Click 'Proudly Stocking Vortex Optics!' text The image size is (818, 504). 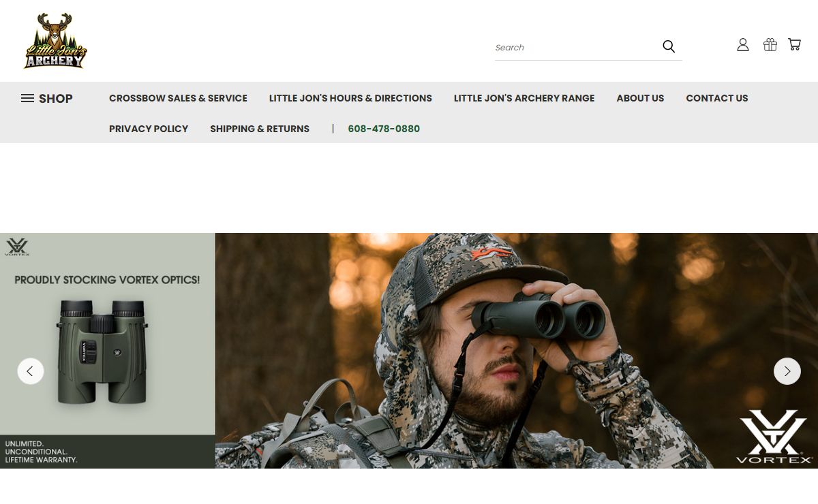(x=107, y=280)
